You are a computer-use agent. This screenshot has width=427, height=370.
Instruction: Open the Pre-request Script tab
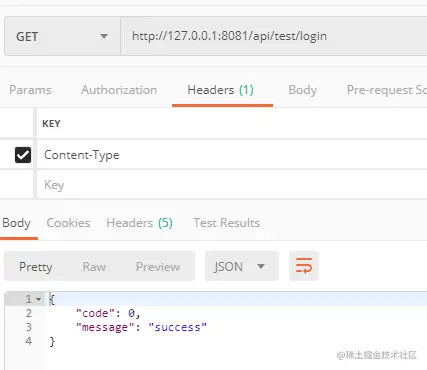(x=387, y=90)
